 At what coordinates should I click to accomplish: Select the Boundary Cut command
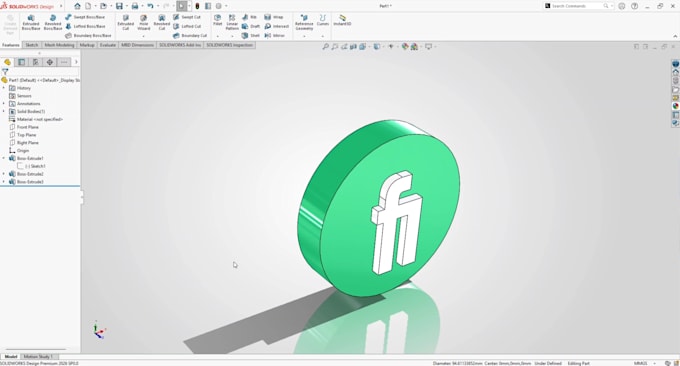(190, 36)
